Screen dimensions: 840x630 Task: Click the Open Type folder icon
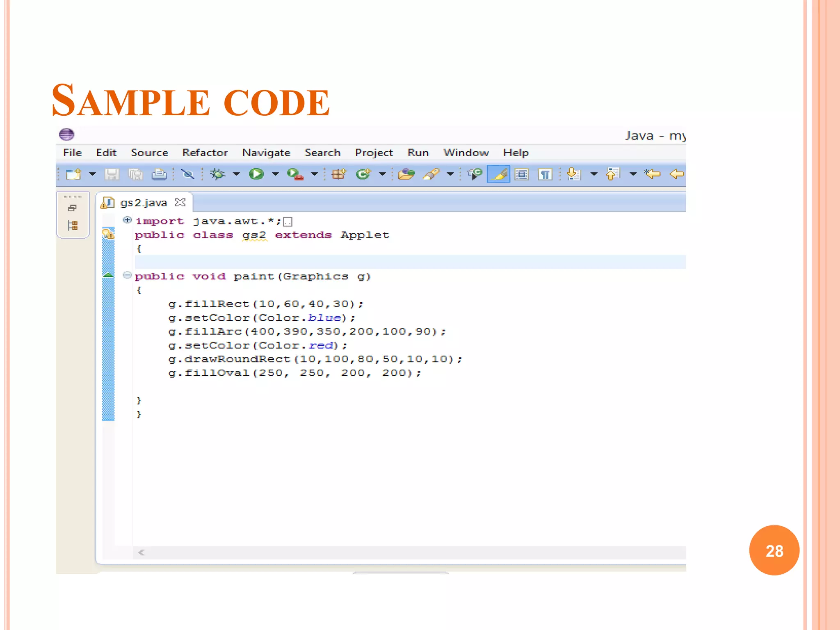[x=406, y=174]
